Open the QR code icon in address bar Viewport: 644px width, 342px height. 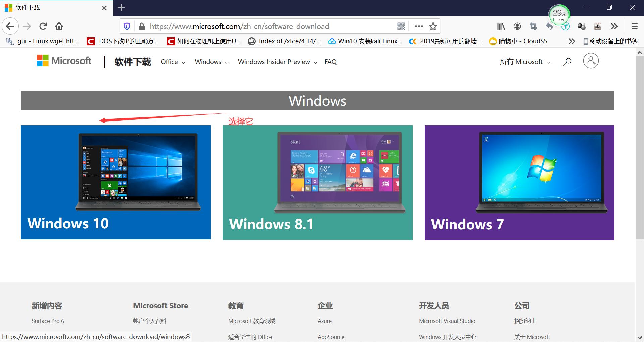[401, 26]
